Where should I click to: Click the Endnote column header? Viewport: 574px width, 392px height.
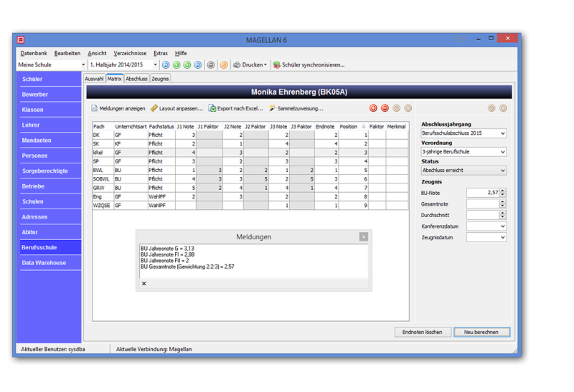click(326, 127)
